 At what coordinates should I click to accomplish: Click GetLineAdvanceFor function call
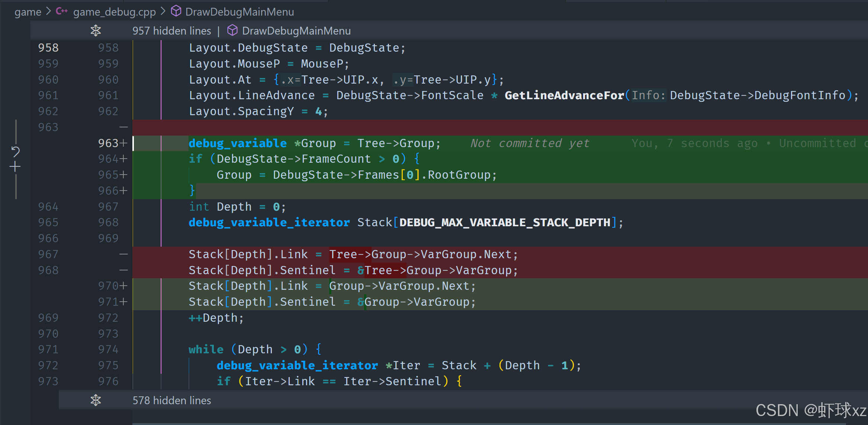(564, 95)
